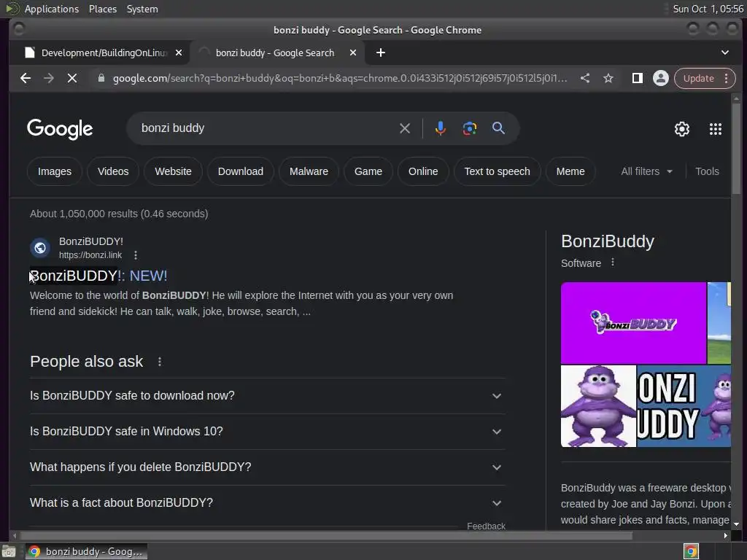Expand 'What is a fact about BonziBUDDY?'
Screen dimensions: 747x560
point(268,503)
